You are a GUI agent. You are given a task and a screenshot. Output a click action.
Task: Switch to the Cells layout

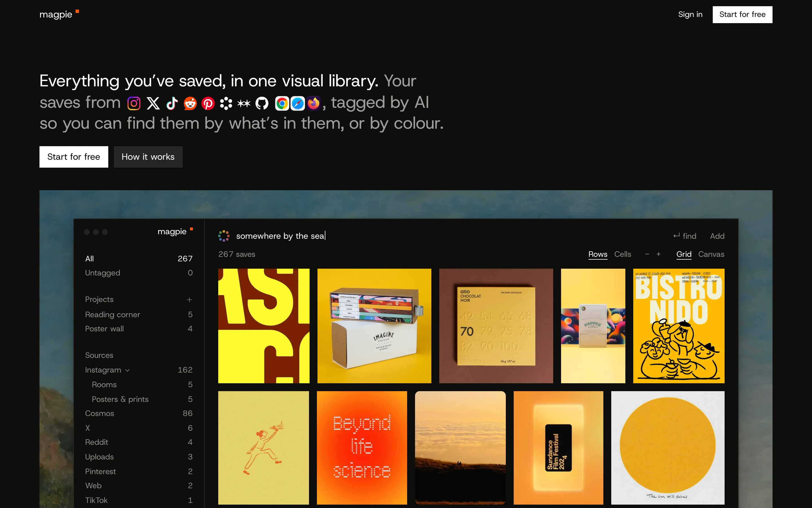(623, 254)
